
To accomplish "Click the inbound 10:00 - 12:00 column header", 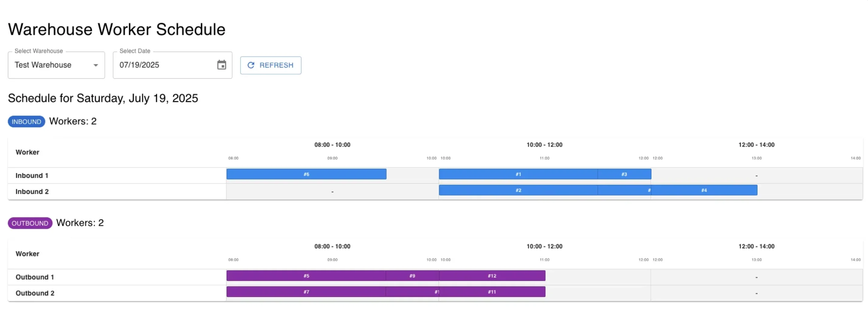I will pos(545,145).
